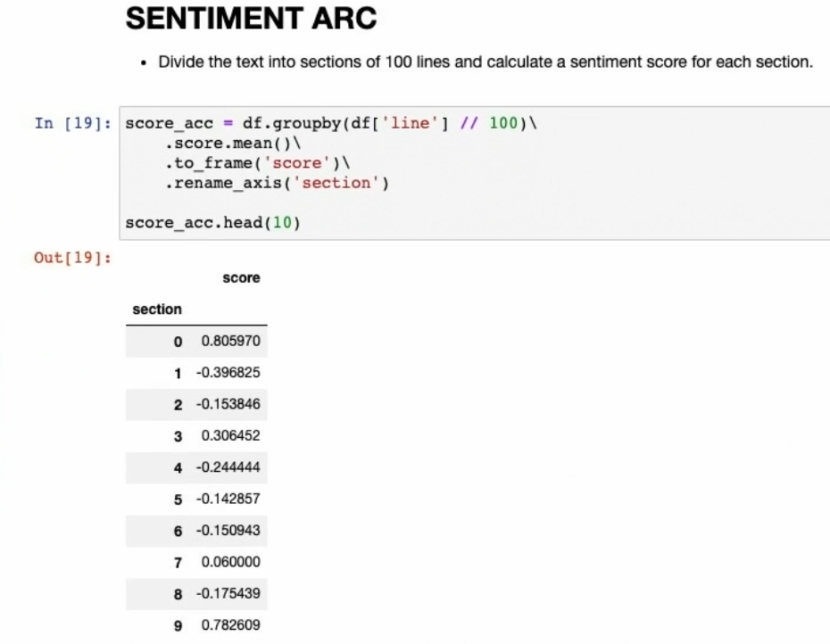
Task: Click the score column header
Action: coord(242,278)
